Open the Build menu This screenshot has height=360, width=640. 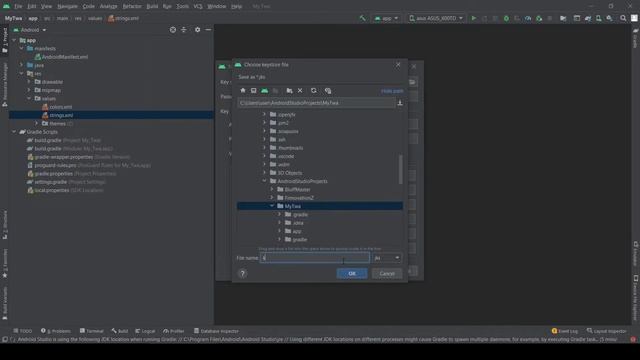[152, 7]
